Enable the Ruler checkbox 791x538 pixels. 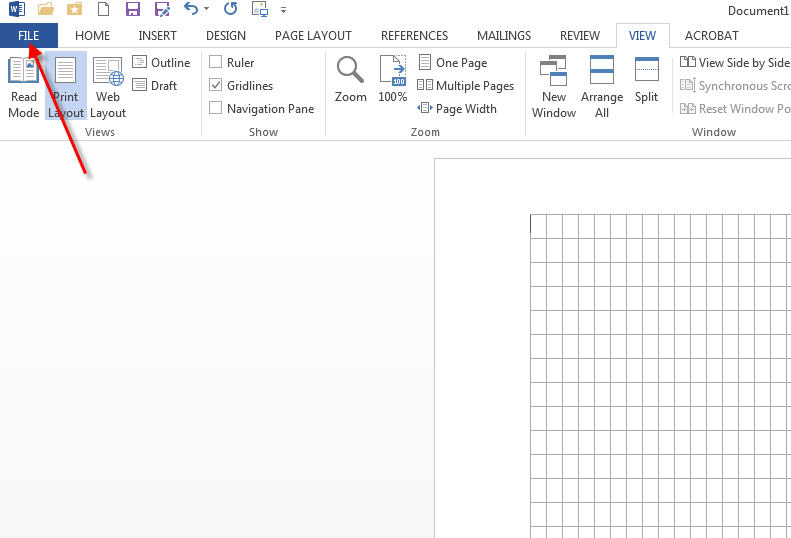pos(216,63)
